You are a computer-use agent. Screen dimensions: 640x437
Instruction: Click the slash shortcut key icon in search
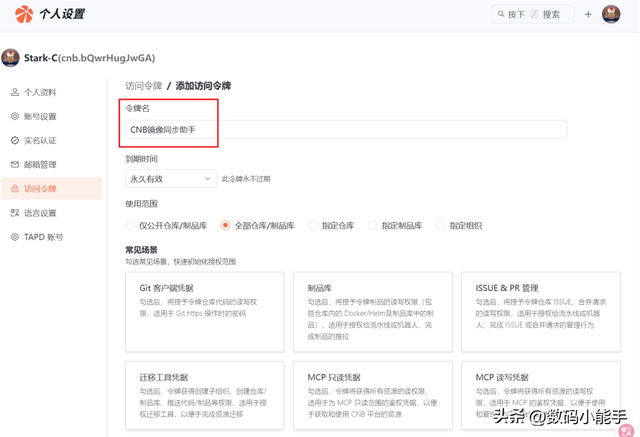pyautogui.click(x=534, y=14)
